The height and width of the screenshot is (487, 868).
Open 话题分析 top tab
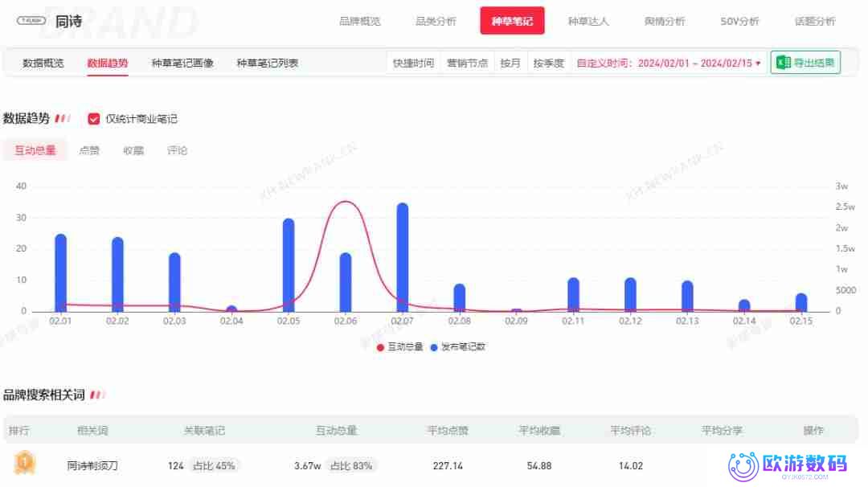click(x=814, y=21)
